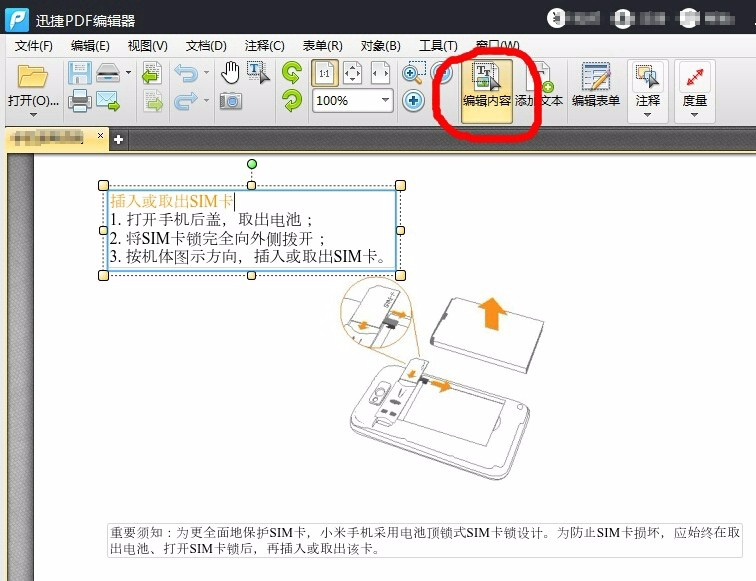Click line '3. 按机体图示方向，插入或取出SIM卡。'
Screen dimensions: 756x581
click(248, 256)
